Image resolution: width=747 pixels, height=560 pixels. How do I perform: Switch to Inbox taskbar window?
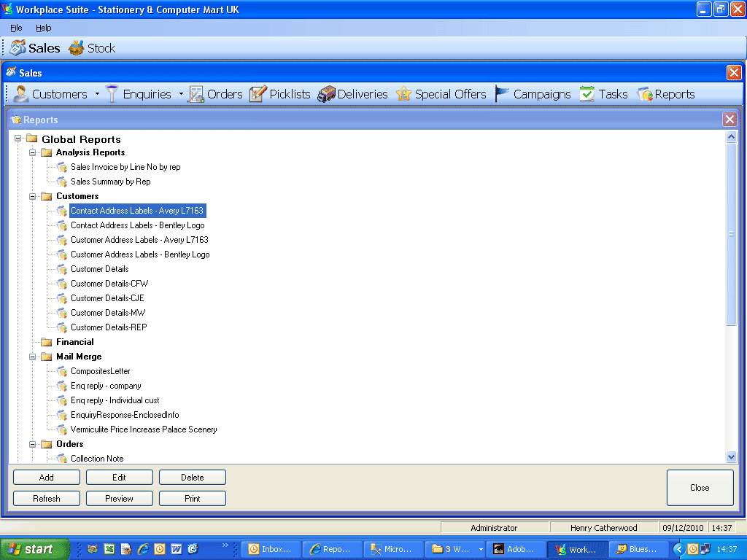click(271, 549)
